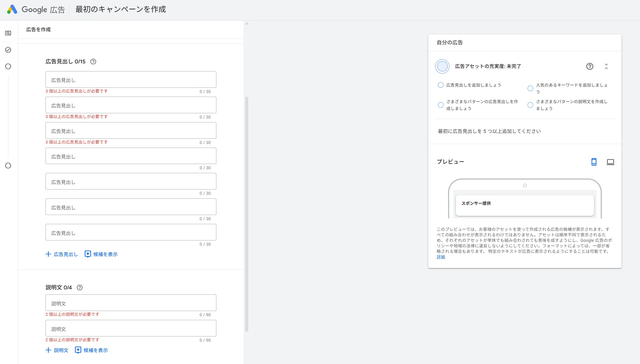Open help for 広告アセットの充実度

(590, 66)
